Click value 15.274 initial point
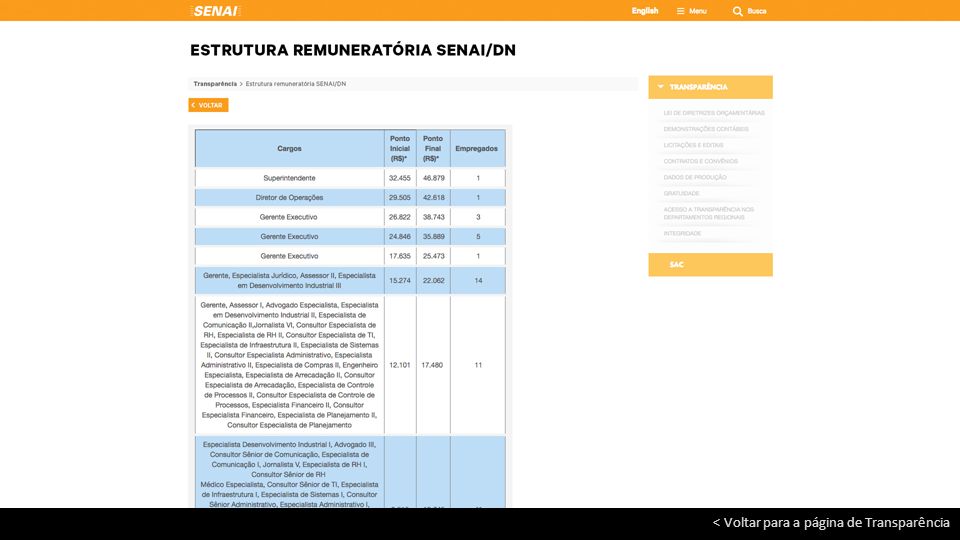Screen dimensions: 960x540 coord(400,280)
